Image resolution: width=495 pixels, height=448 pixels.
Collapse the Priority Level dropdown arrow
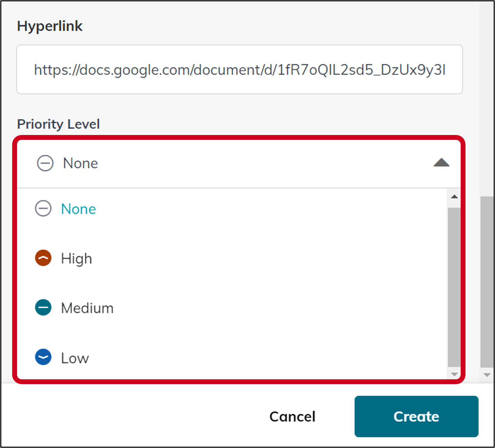click(x=441, y=163)
